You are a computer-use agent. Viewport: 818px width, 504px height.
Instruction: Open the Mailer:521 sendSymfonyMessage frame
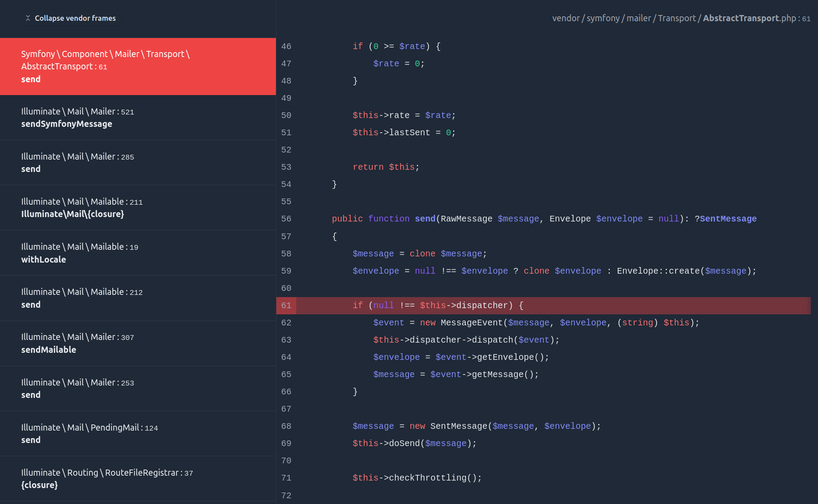[138, 118]
